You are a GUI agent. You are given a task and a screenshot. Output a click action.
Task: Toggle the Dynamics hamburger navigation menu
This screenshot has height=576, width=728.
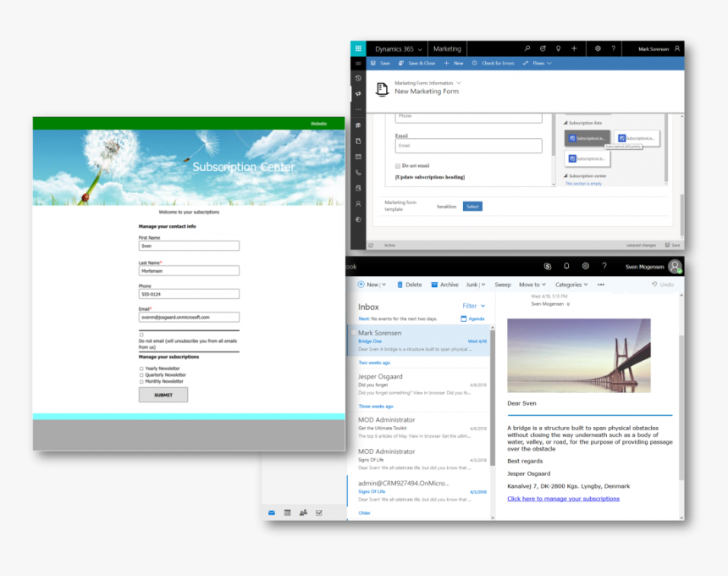[358, 64]
